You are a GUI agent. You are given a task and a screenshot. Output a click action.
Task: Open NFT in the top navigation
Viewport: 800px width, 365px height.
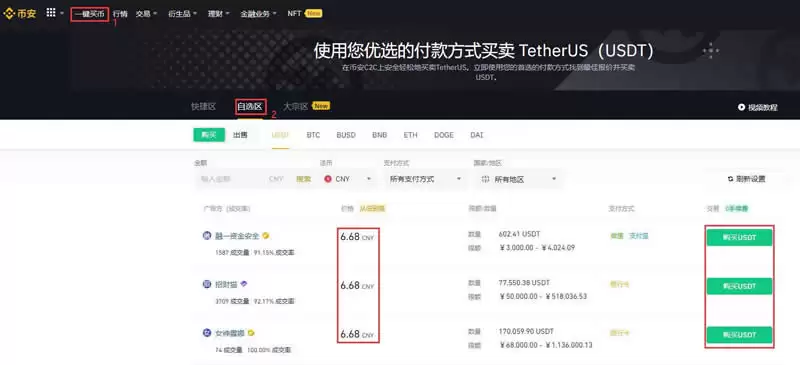[294, 14]
